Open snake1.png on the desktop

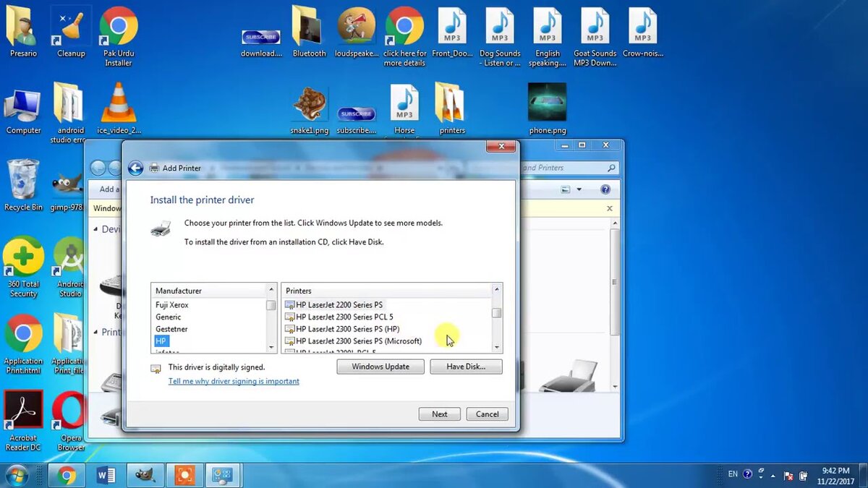309,110
